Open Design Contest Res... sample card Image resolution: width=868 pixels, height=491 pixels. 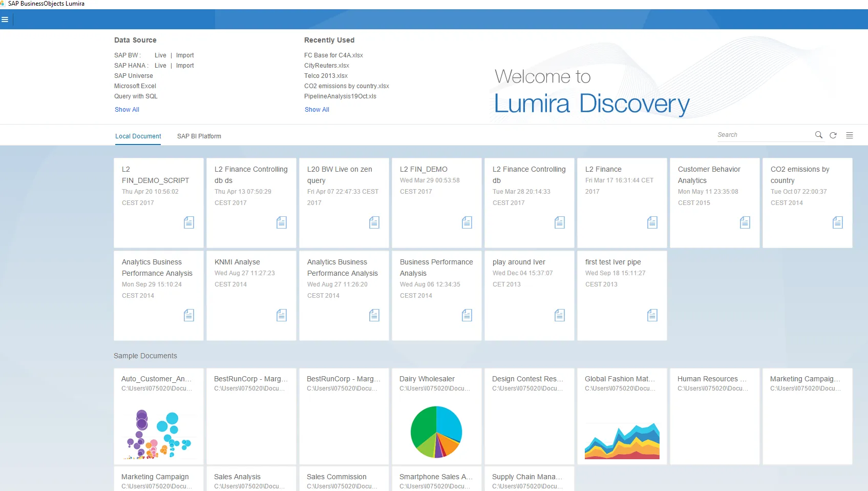[529, 416]
